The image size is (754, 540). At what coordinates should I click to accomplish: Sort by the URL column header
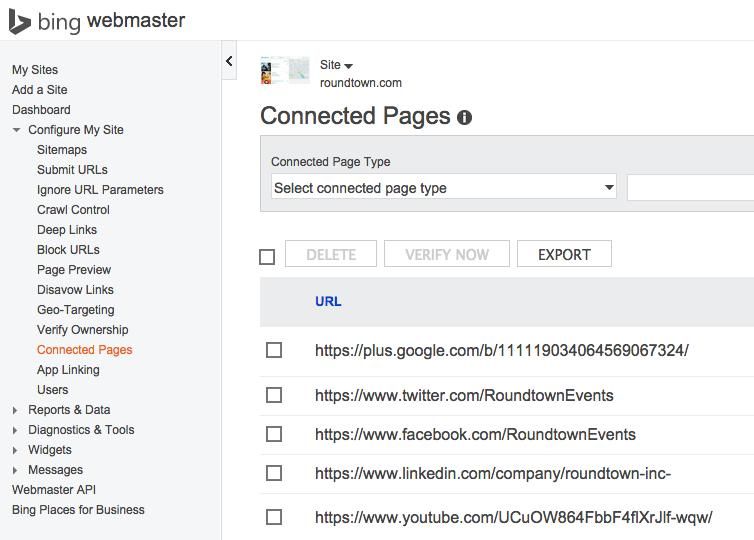(x=328, y=301)
